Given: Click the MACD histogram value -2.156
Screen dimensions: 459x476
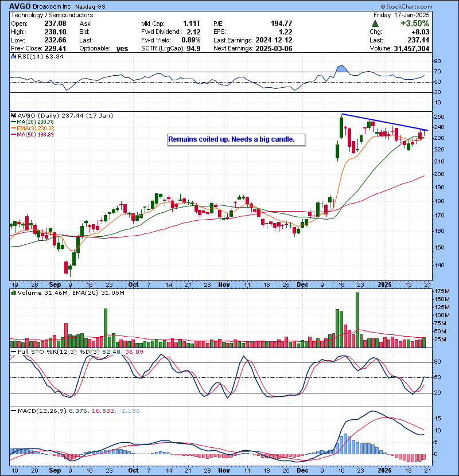Looking at the screenshot, I should coord(129,411).
